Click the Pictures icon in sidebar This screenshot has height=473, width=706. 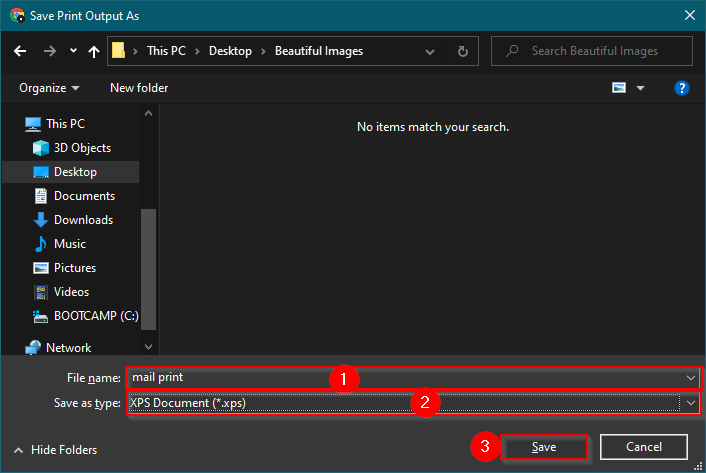[x=41, y=268]
